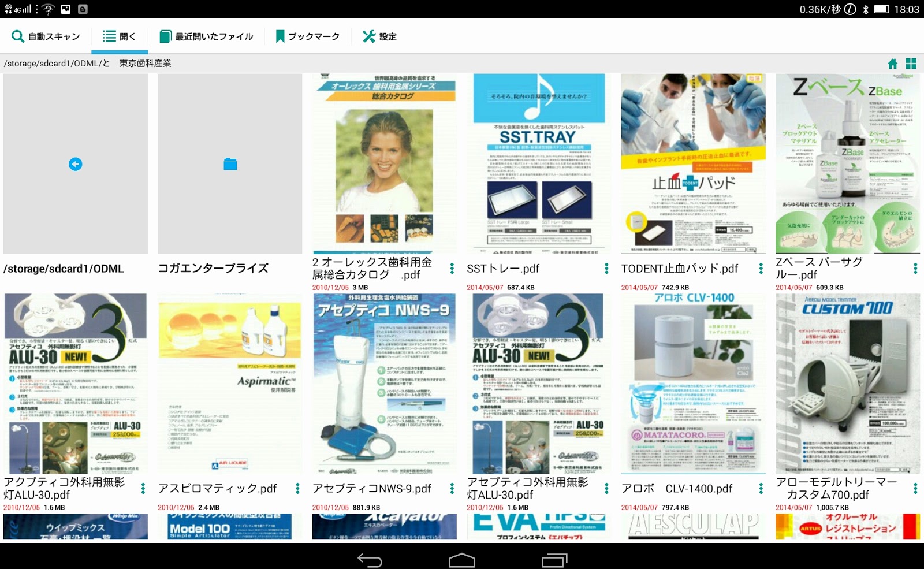
Task: Toggle the grid view icon
Action: [911, 64]
